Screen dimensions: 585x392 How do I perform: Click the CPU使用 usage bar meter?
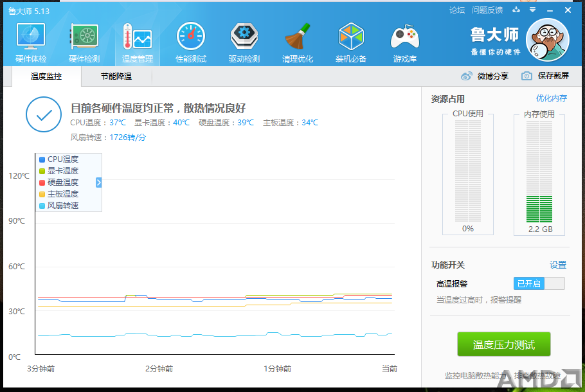[x=468, y=171]
